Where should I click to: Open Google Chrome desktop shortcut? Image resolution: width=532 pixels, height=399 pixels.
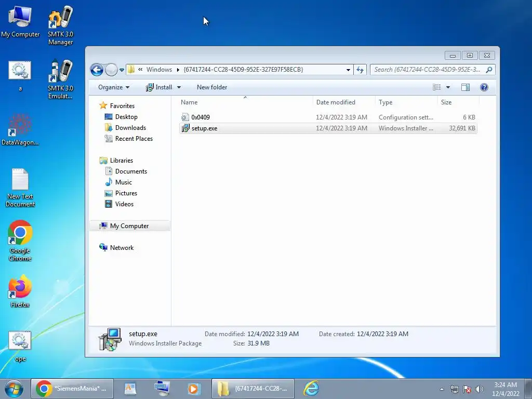point(20,241)
